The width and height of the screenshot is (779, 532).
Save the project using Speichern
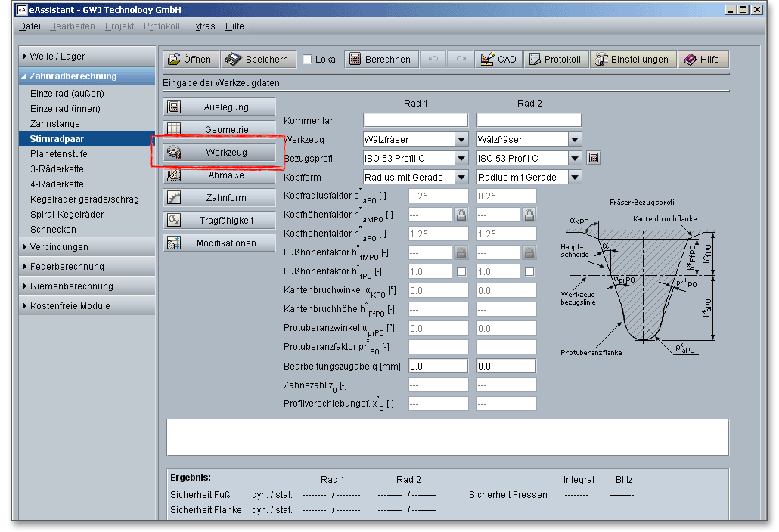tap(258, 60)
